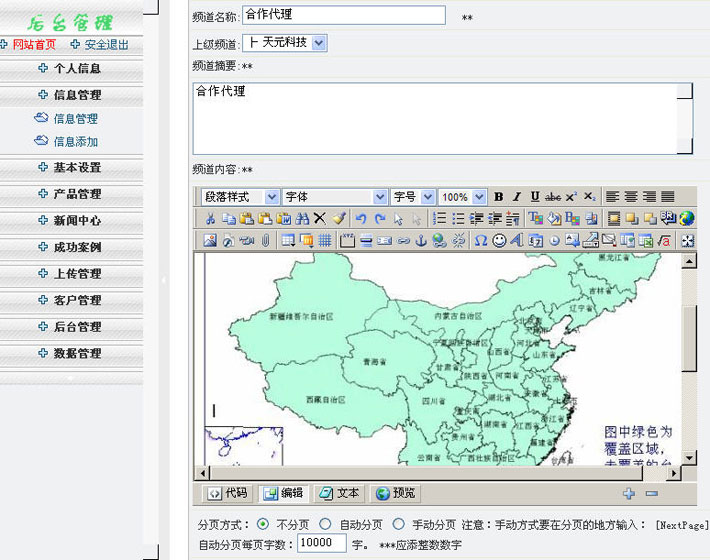
Task: Select the 手动分页 radio button
Action: coord(398,524)
